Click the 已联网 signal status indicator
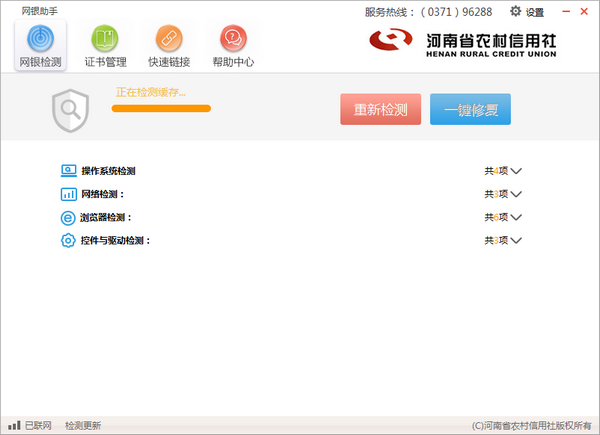Screen dimensions: 600x435 [x=31, y=425]
